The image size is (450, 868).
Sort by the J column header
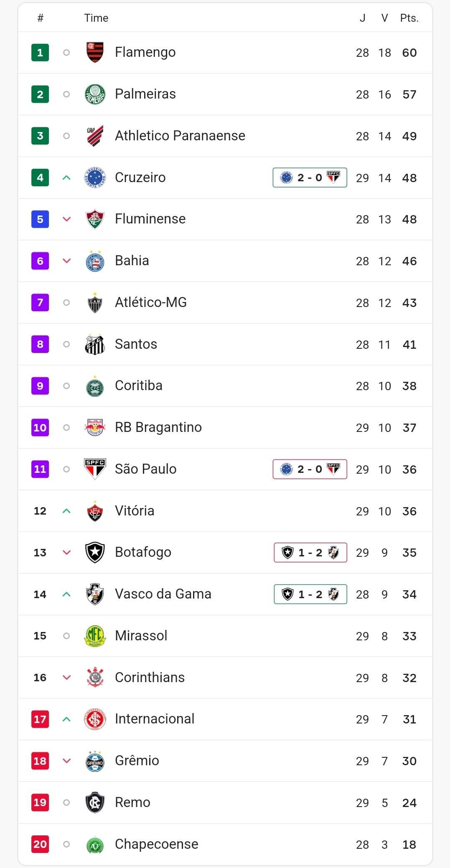[x=362, y=18]
